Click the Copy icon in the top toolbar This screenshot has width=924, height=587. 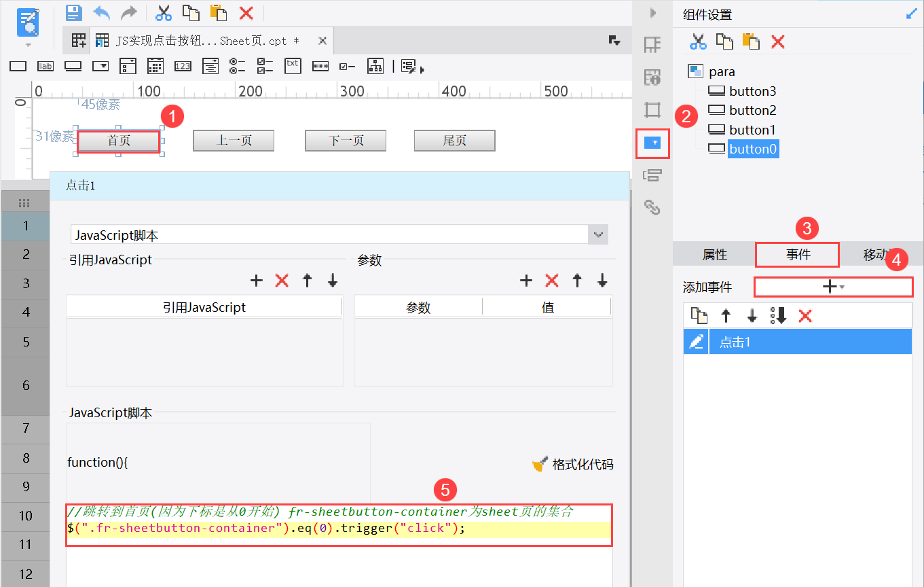[x=191, y=12]
